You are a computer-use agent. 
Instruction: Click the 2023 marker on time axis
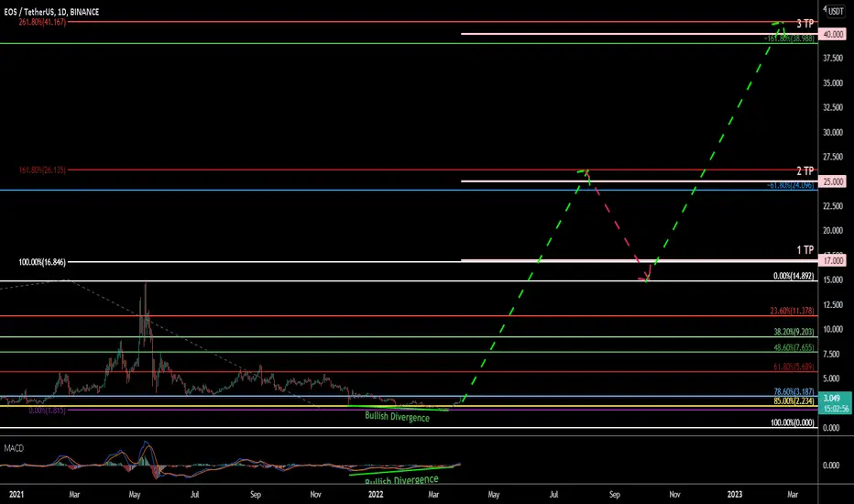pyautogui.click(x=735, y=494)
